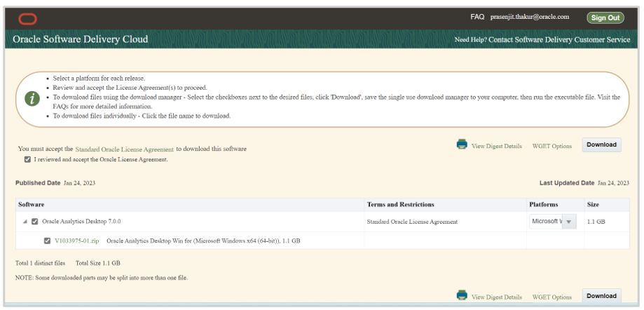644x310 pixels.
Task: Toggle the license agreement acceptance checkbox
Action: (27, 159)
